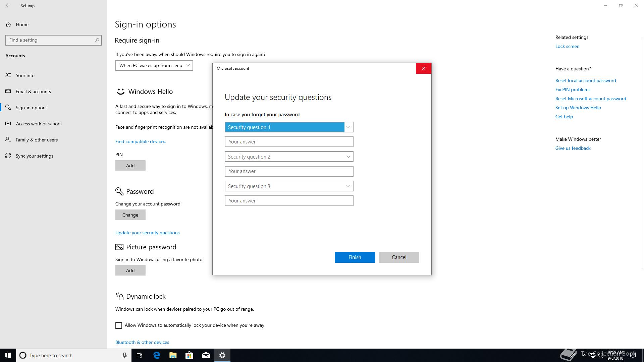Screen dimensions: 644x362
Task: Open Update your security questions link
Action: [x=148, y=233]
